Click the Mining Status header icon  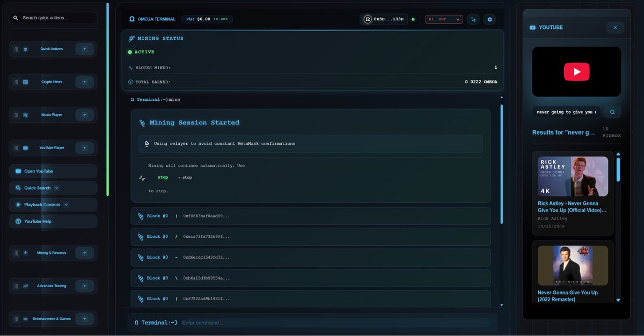click(x=131, y=39)
